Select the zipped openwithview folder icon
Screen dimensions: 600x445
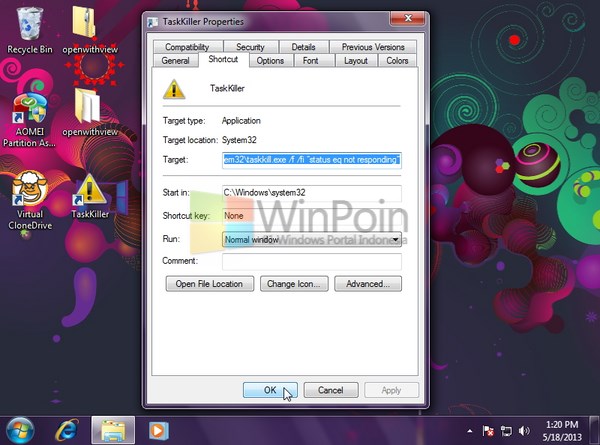[90, 31]
